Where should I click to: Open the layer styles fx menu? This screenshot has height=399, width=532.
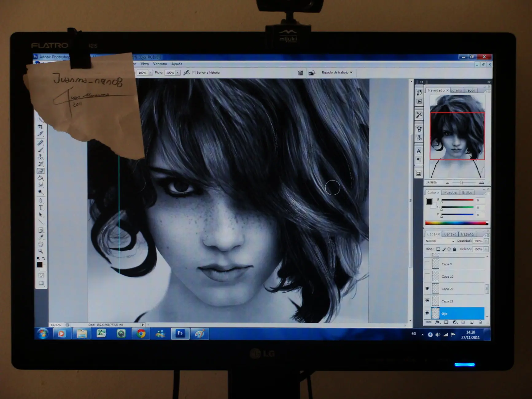pos(437,322)
